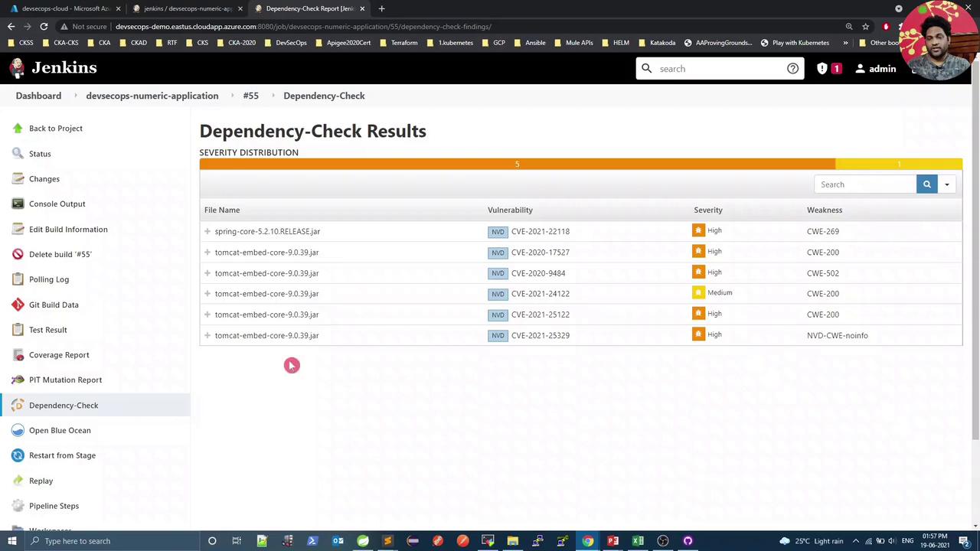Screen dimensions: 980x551
Task: Open the Terraform bookmark folder
Action: coord(399,43)
